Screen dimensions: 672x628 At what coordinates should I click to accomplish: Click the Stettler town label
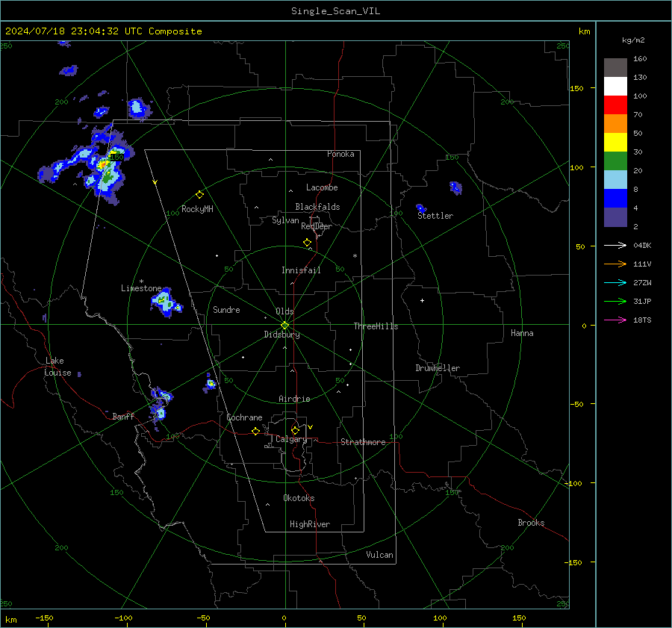(x=435, y=216)
